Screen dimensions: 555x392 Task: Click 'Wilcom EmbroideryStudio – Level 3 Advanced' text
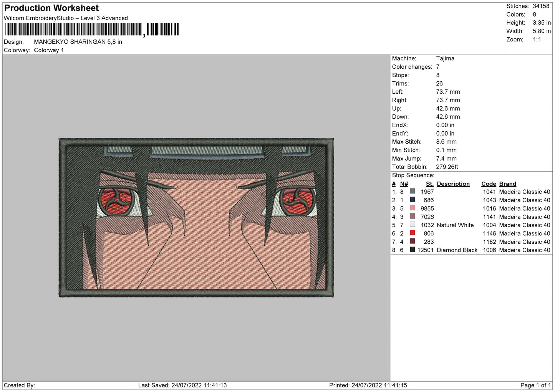click(66, 18)
